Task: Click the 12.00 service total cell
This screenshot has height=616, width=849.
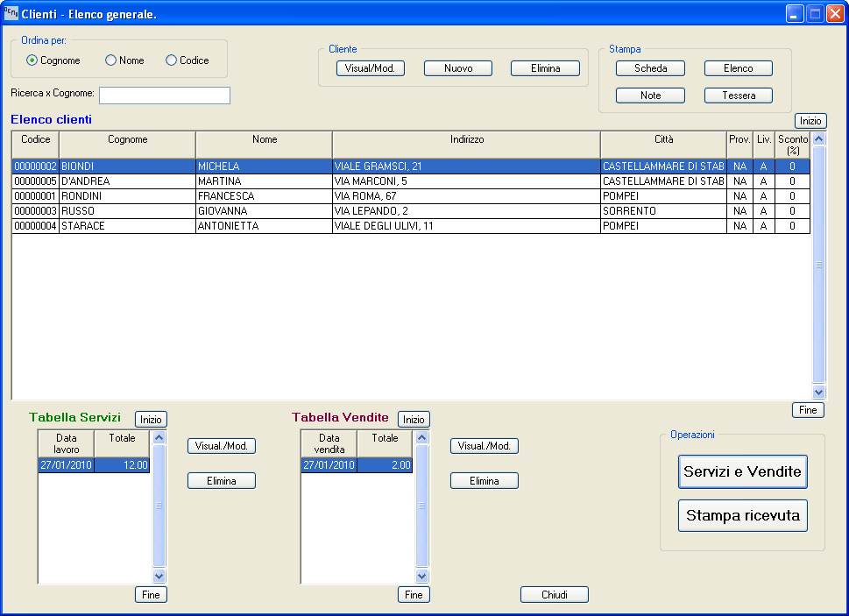Action: pyautogui.click(x=123, y=465)
